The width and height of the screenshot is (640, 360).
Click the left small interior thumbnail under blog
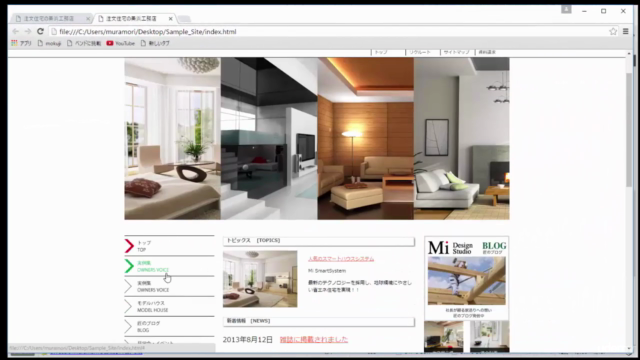click(444, 336)
